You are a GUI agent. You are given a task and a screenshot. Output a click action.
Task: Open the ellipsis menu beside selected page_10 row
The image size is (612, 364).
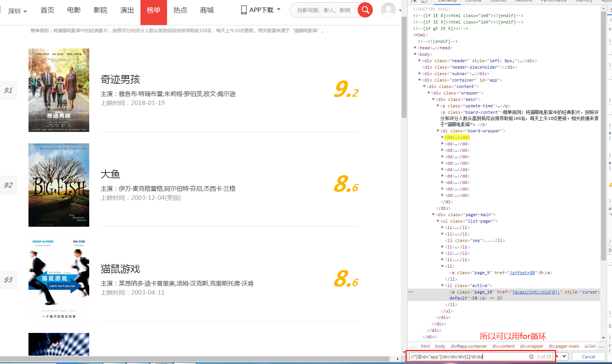410,292
